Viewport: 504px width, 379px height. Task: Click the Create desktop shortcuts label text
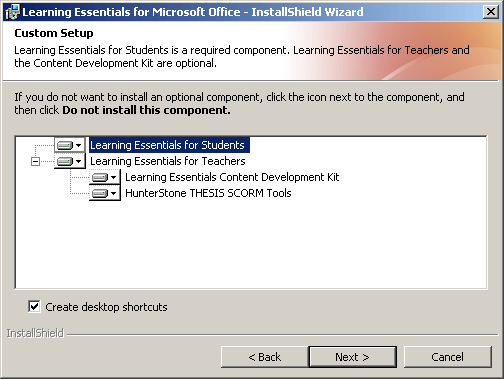(106, 307)
